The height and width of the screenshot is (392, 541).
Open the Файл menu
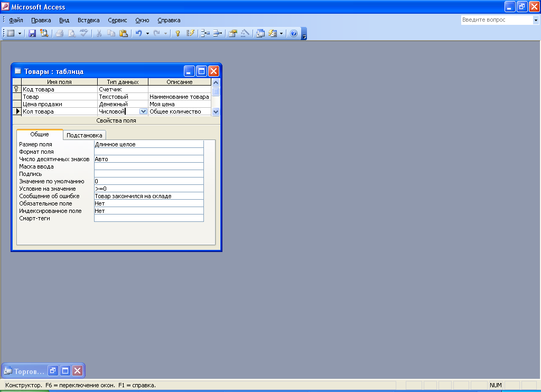tap(16, 20)
